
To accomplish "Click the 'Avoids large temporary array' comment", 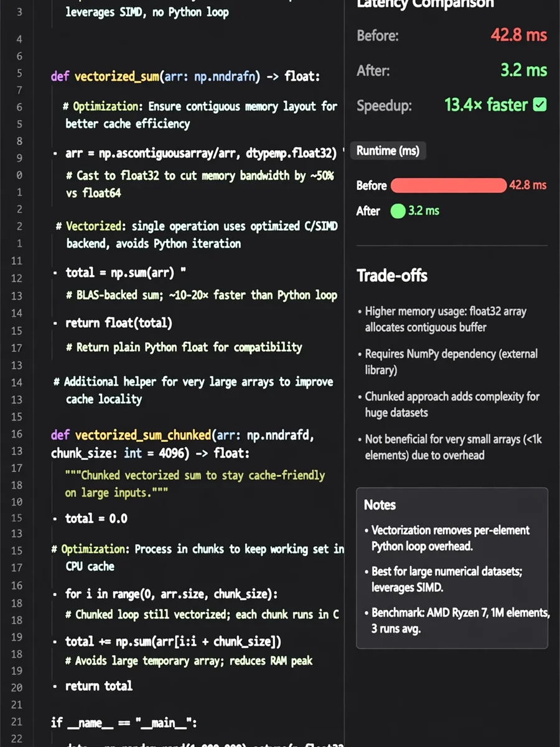I will coord(189,661).
